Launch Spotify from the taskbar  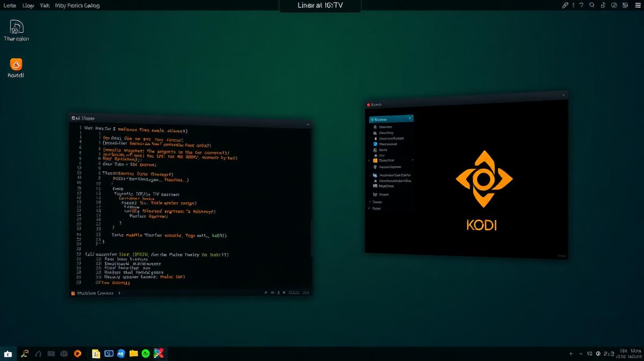tap(145, 353)
